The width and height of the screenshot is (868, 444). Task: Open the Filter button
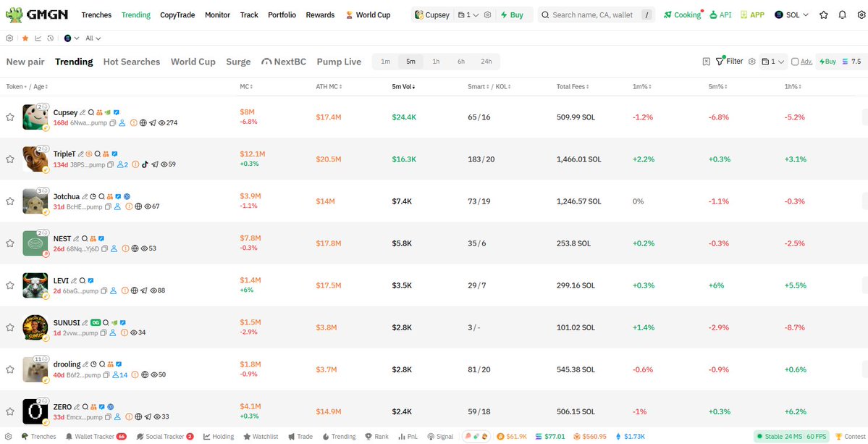tap(729, 61)
